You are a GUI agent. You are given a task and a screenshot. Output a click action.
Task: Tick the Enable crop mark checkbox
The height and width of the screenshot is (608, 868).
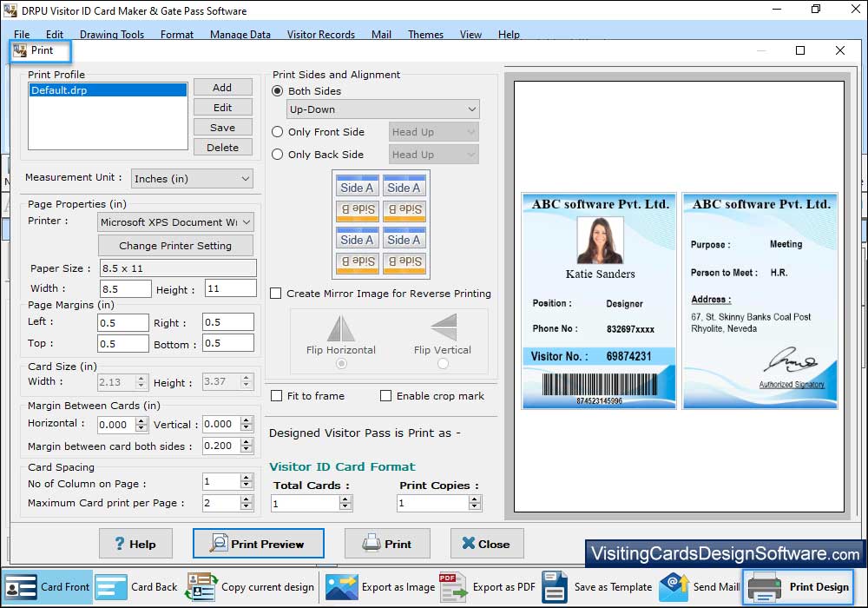coord(386,396)
